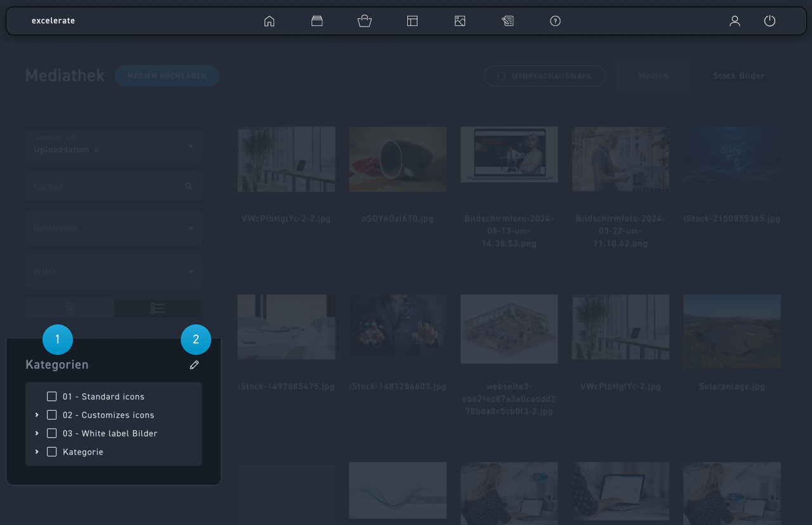Click the pencil edit icon beside Kategorien

[194, 364]
